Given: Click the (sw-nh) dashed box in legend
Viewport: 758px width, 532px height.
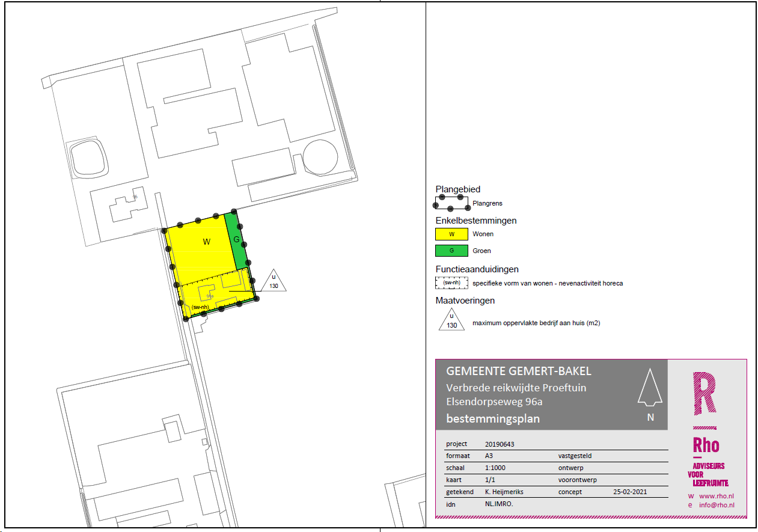Looking at the screenshot, I should tap(451, 283).
